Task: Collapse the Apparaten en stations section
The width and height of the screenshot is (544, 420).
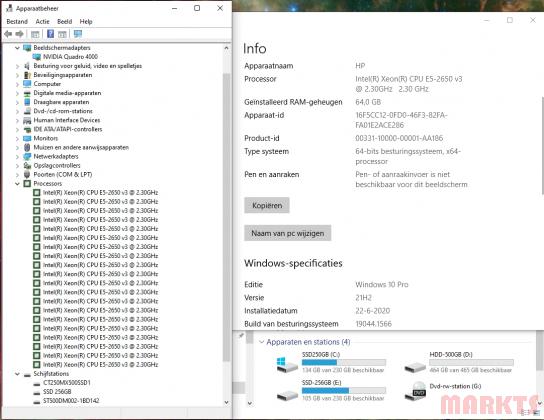Action: (262, 342)
